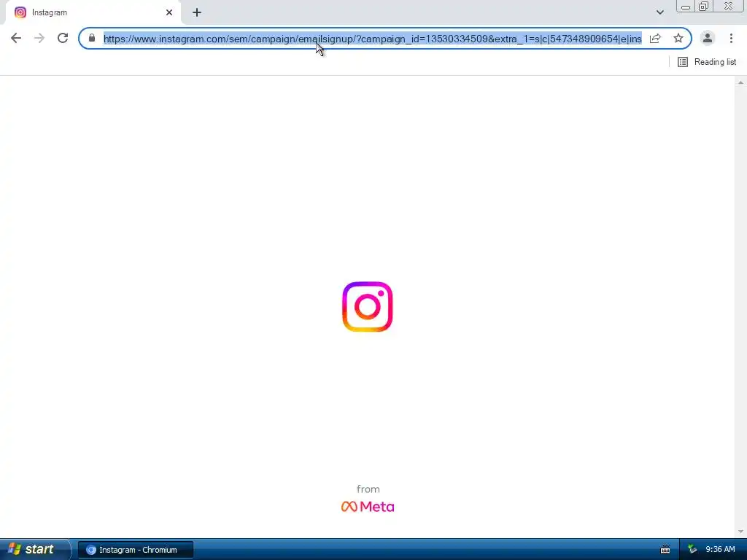Click the Instagram logo in page center
The height and width of the screenshot is (560, 747).
tap(368, 307)
